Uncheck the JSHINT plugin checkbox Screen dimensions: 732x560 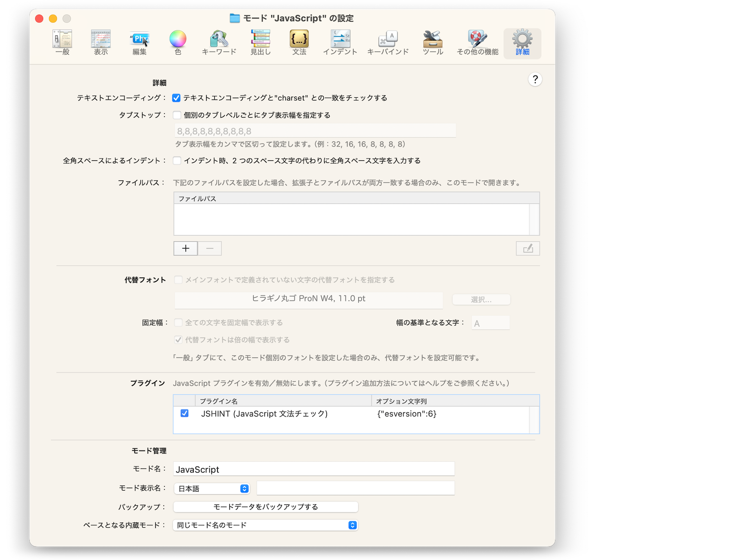coord(185,414)
